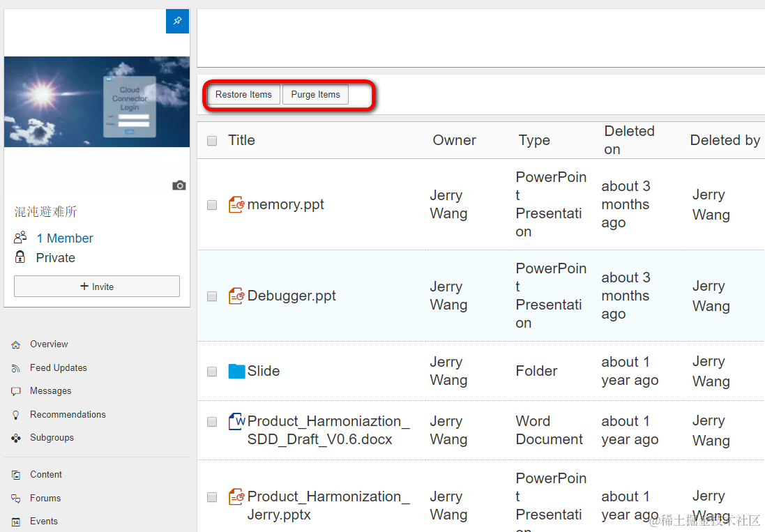Open the Content section
Viewport: 765px width, 532px height.
point(46,474)
